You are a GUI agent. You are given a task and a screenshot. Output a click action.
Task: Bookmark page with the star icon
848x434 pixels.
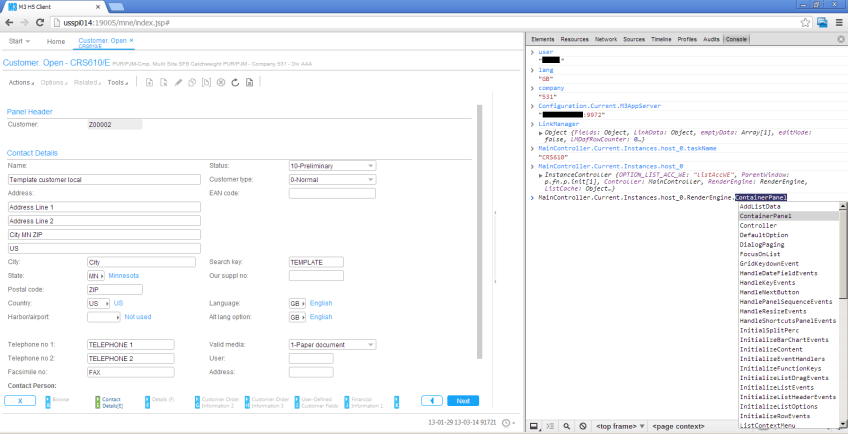click(x=805, y=23)
